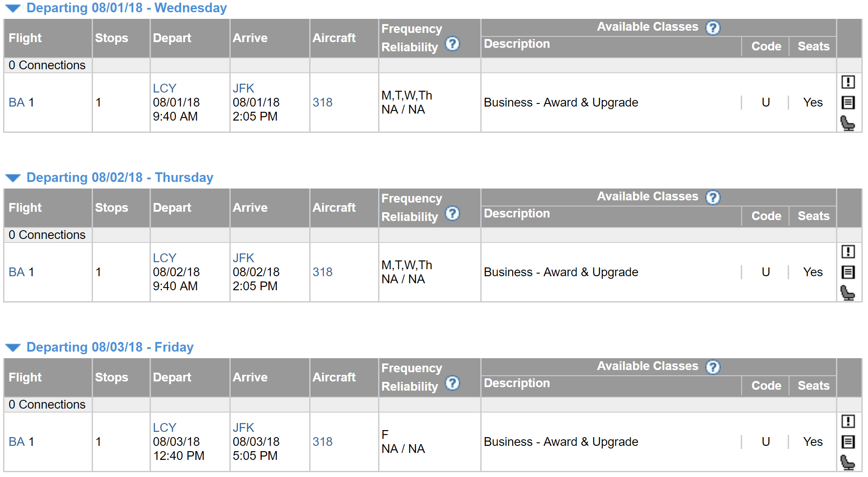Click the LCY airport link for 08/02/18
This screenshot has height=477, width=868.
pyautogui.click(x=164, y=258)
